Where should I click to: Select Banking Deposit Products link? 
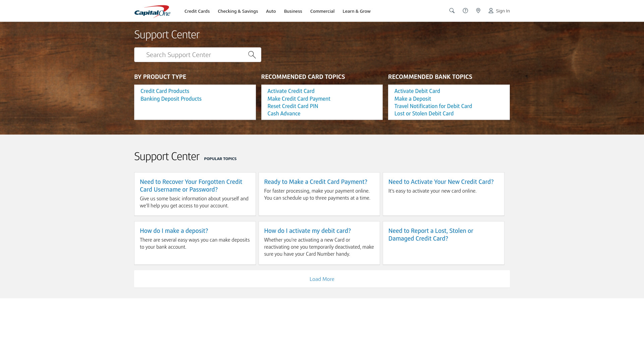point(171,99)
